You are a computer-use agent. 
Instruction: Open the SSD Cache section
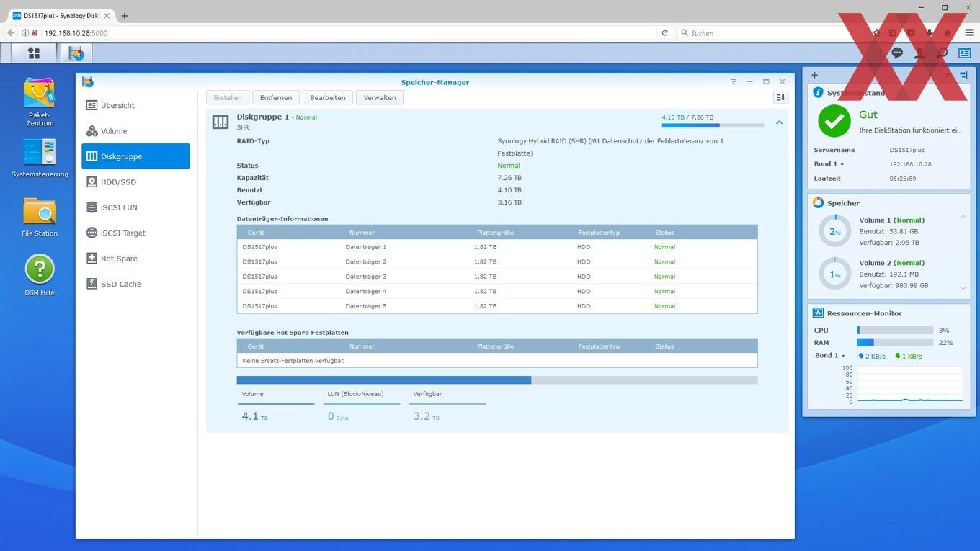[135, 284]
